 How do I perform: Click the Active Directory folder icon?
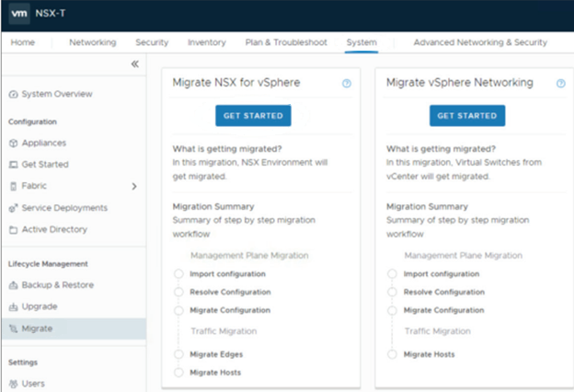[13, 230]
